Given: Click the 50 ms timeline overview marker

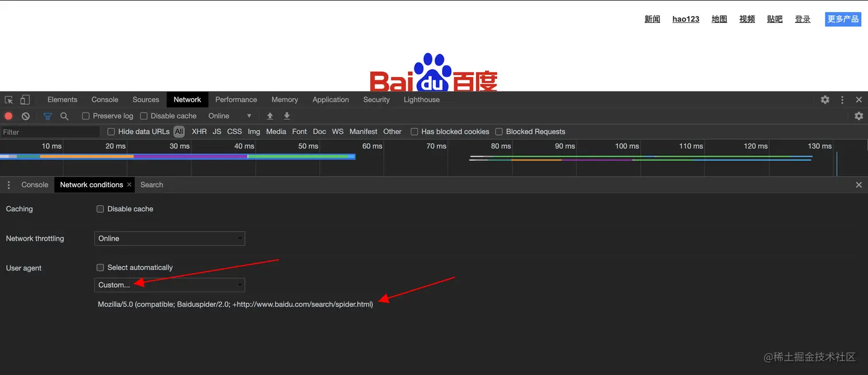Looking at the screenshot, I should [x=308, y=146].
